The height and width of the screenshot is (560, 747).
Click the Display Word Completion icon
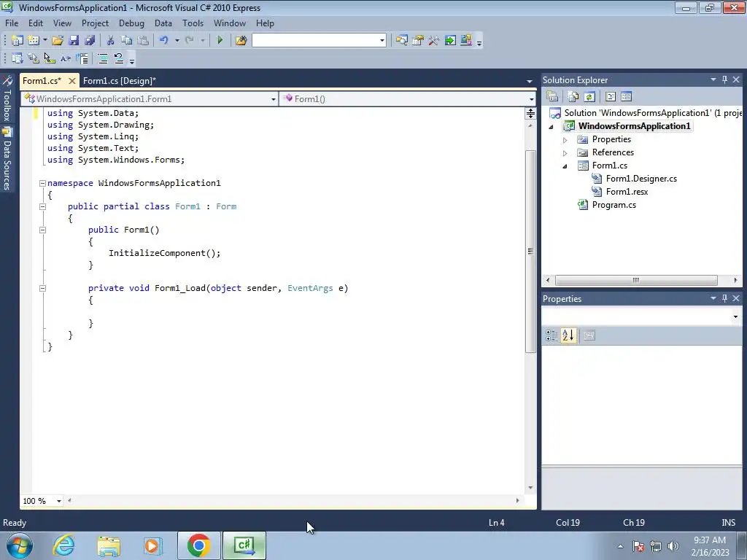click(x=65, y=58)
